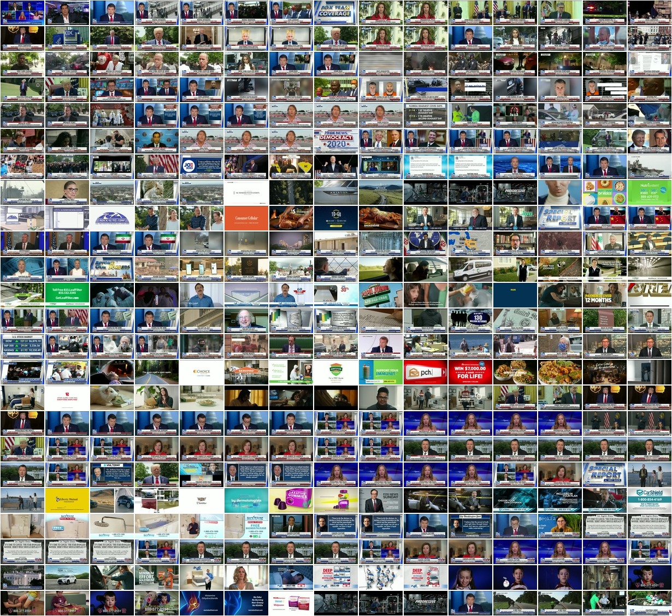
Task: Click the Fox News Democracy 2020 thumbnail
Action: (335, 141)
